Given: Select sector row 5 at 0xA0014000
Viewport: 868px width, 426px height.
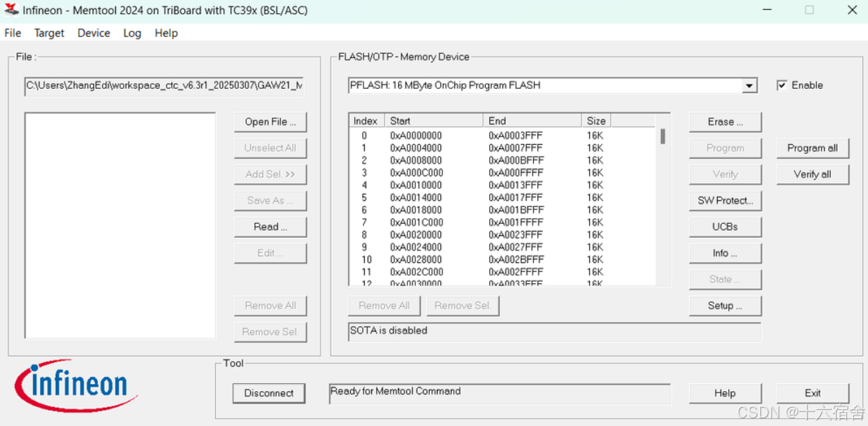Looking at the screenshot, I should [x=502, y=198].
